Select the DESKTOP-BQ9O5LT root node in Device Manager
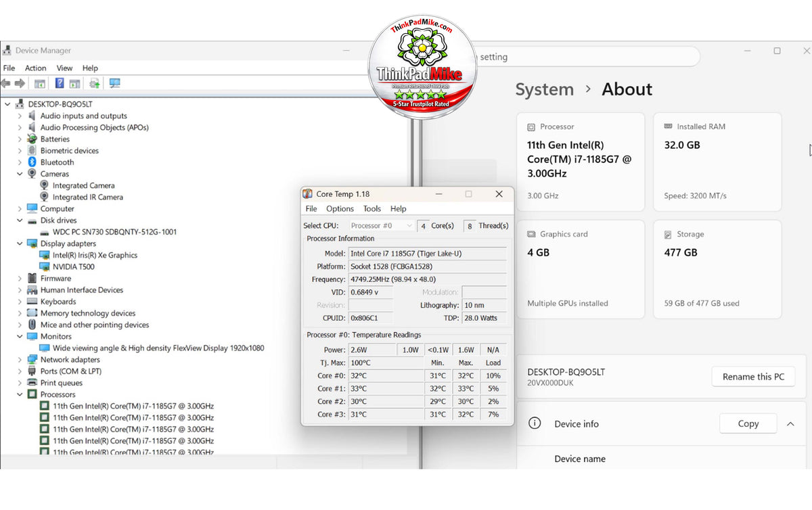The height and width of the screenshot is (510, 812). (60, 104)
